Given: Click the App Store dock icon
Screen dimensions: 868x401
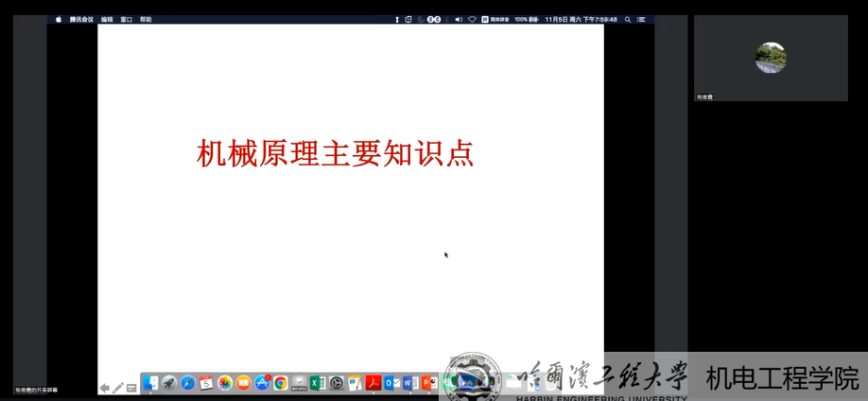Looking at the screenshot, I should click(262, 383).
